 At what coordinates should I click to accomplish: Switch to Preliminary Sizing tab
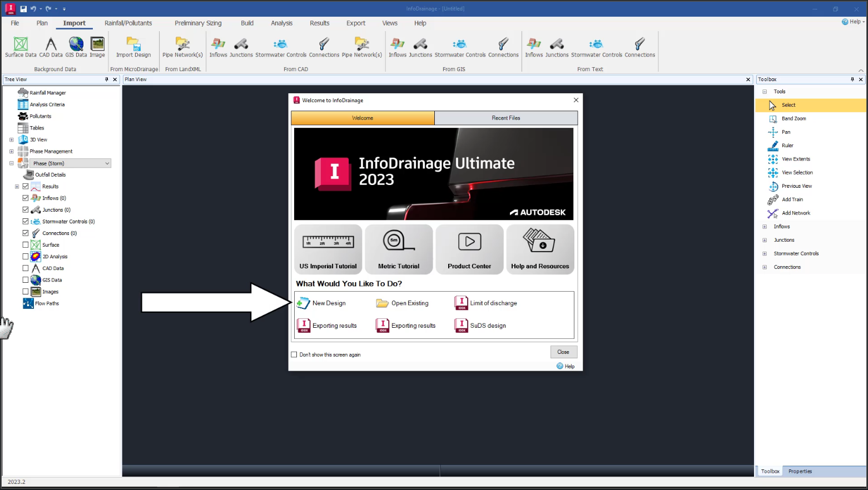[198, 23]
